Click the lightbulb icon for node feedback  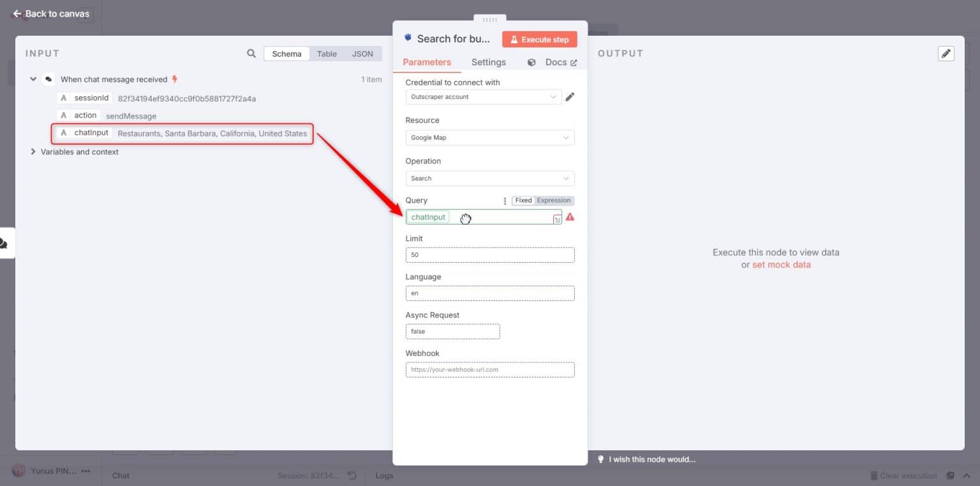(x=600, y=459)
